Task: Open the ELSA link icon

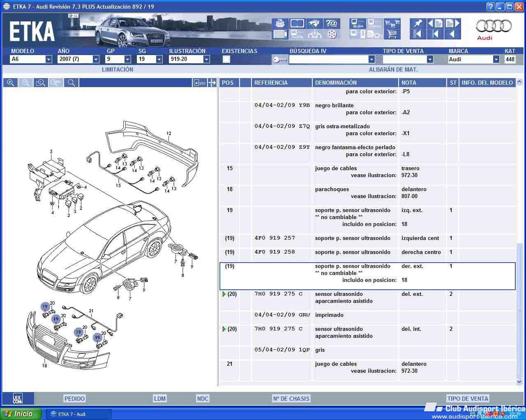Action: pyautogui.click(x=358, y=23)
